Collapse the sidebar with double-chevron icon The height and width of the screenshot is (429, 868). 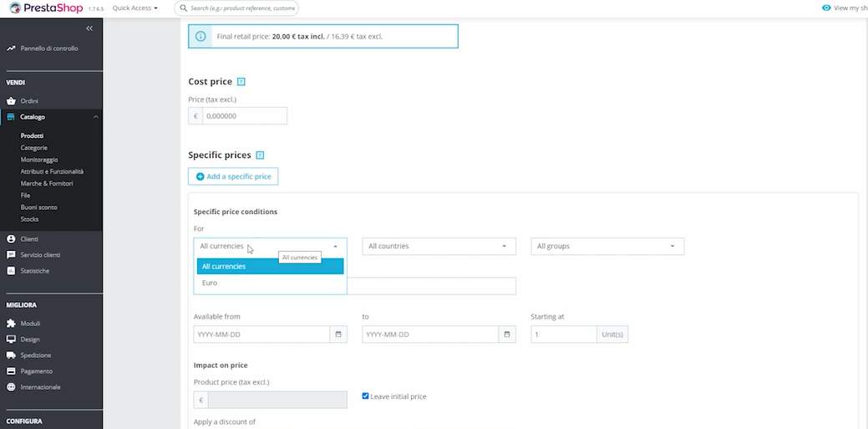point(89,28)
